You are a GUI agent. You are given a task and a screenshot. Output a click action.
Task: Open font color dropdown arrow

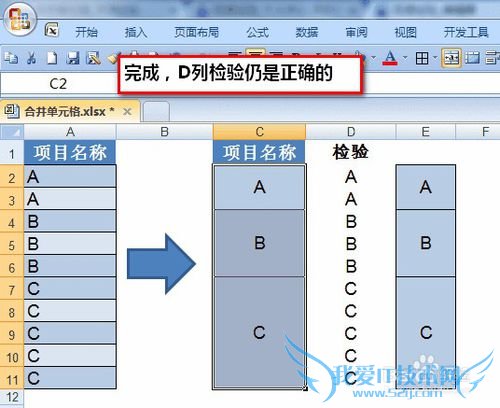point(405,58)
